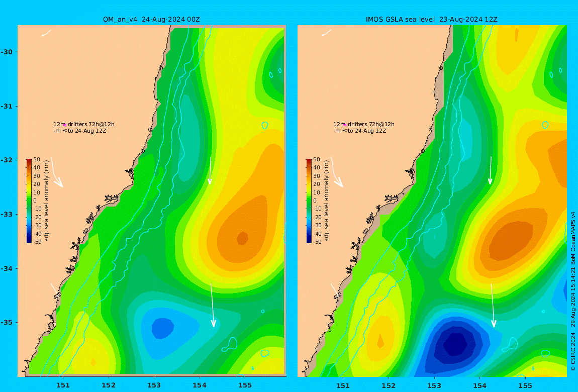
Task: Select the -31 latitude axis label
Action: 7,107
